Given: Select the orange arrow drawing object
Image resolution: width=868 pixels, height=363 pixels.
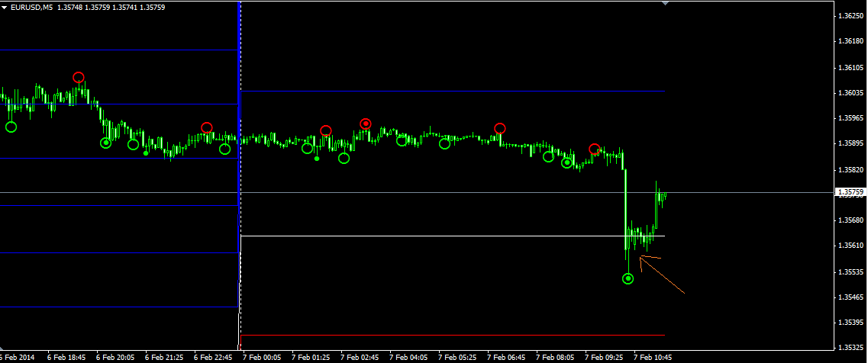Looking at the screenshot, I should pos(662,276).
